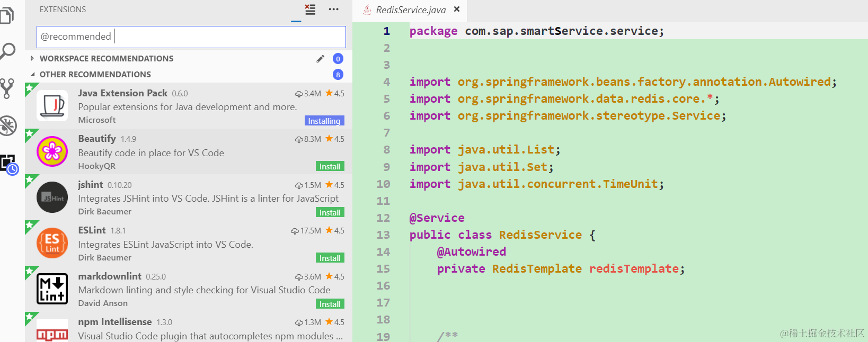
Task: Click the jshint 4.5 star rating
Action: pos(335,185)
